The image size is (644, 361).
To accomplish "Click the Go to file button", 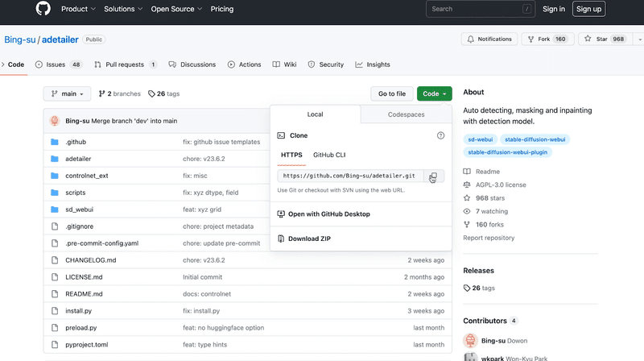I will pos(392,93).
